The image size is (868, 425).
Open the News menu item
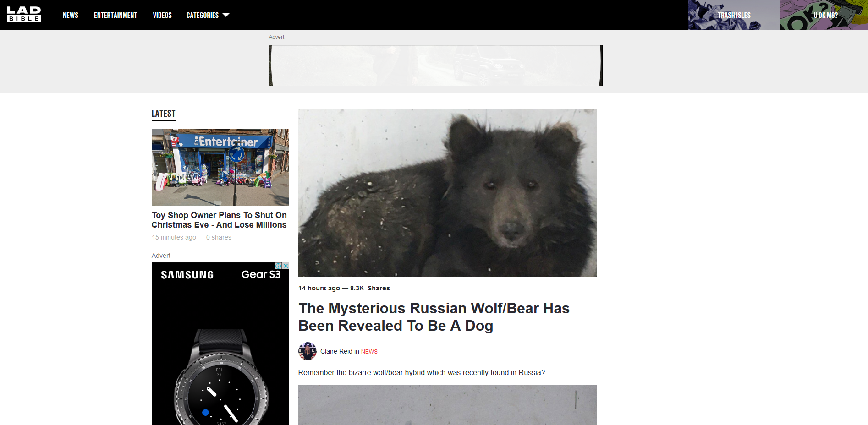coord(71,15)
